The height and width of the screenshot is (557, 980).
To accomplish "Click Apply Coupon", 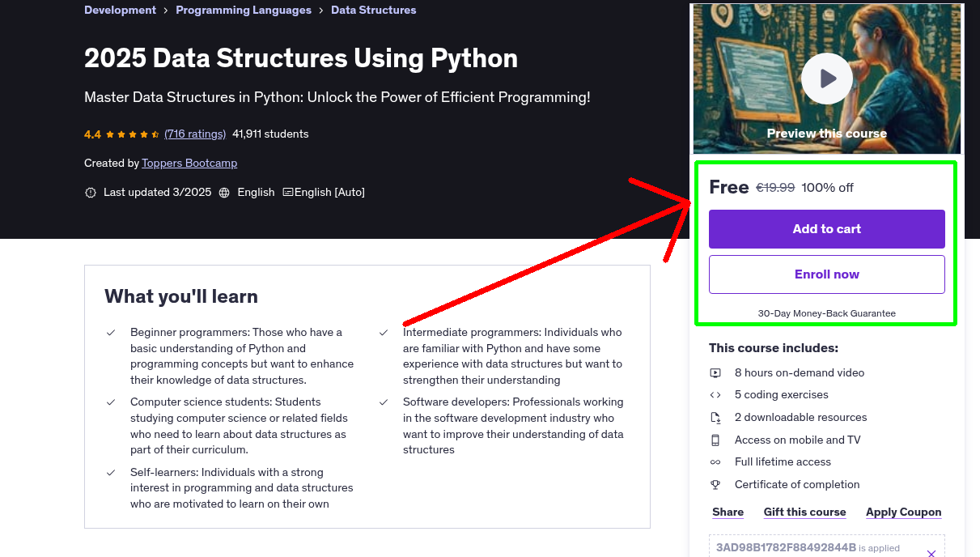I will (903, 512).
